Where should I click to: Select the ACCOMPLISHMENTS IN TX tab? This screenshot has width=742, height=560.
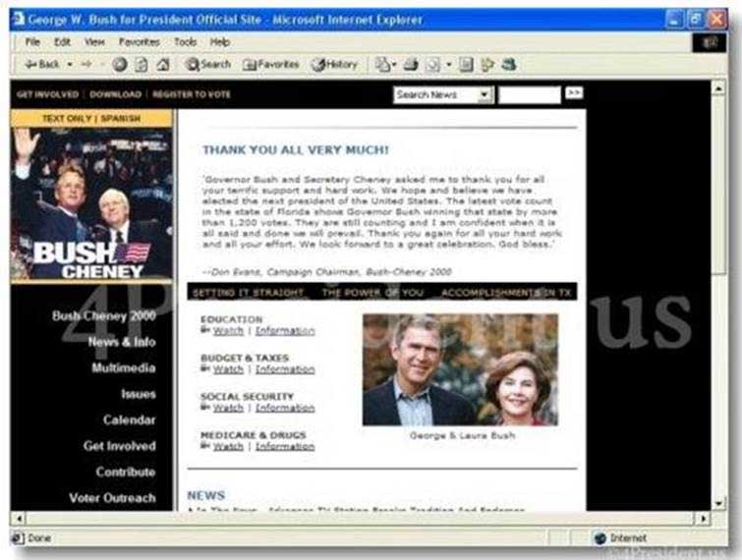point(506,293)
